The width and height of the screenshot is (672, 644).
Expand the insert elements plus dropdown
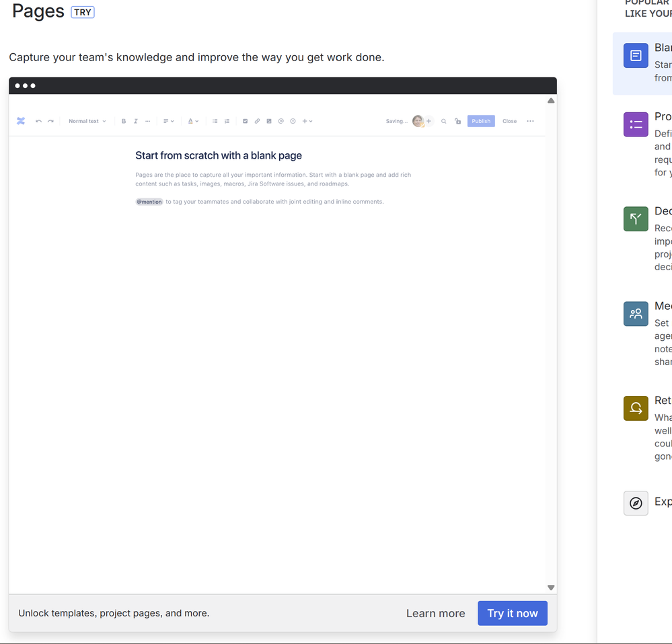[307, 121]
